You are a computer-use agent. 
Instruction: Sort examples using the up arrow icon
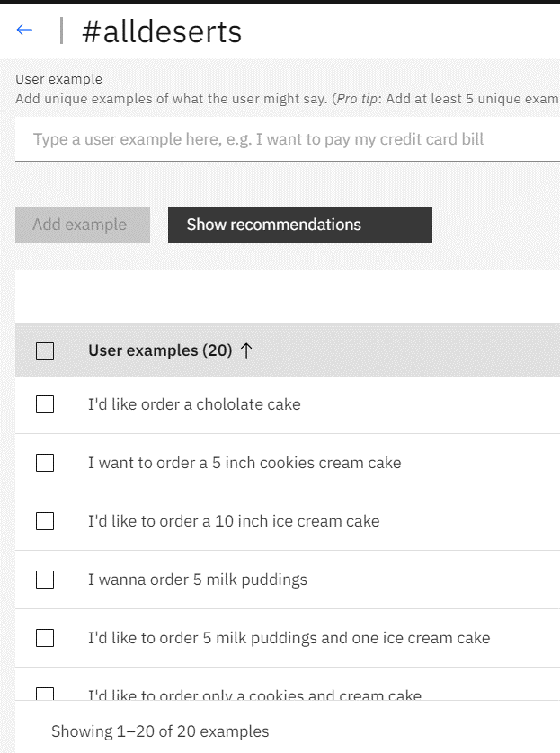(x=245, y=350)
